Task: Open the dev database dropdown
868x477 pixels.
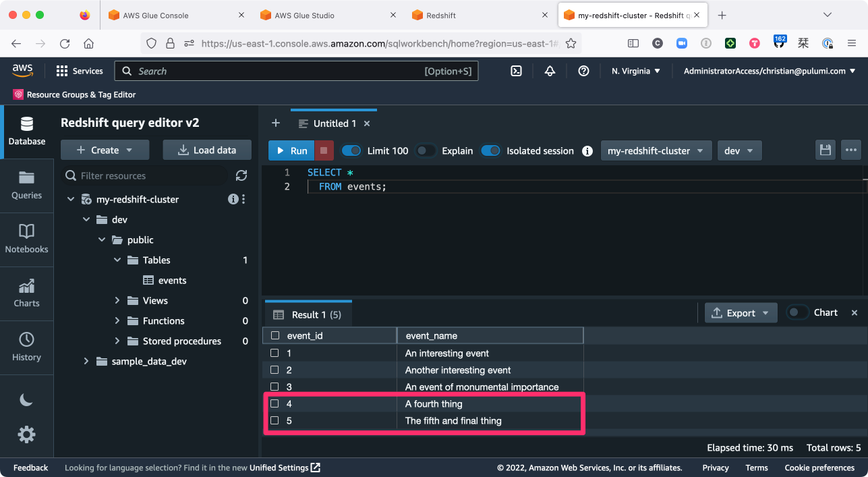Action: click(x=739, y=150)
